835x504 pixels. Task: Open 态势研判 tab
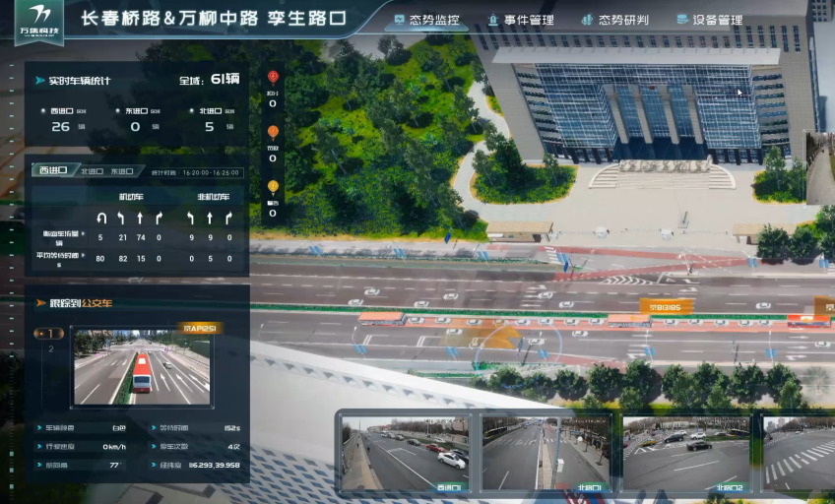(x=615, y=20)
